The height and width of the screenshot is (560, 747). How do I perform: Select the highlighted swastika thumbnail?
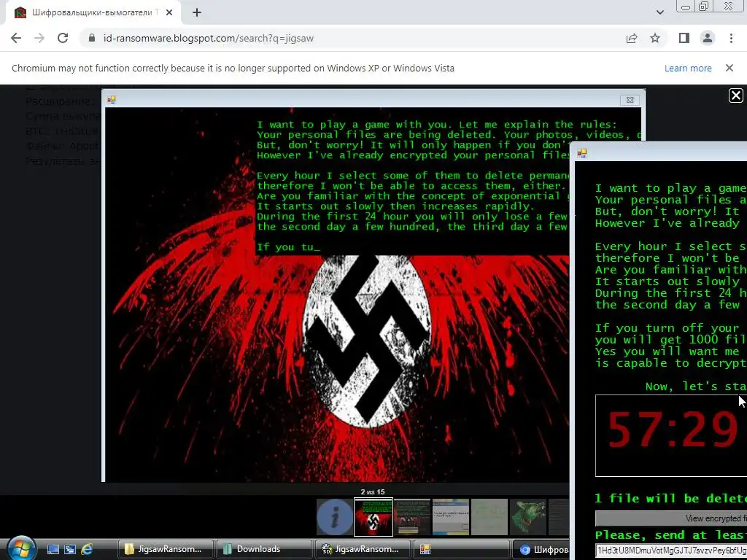(x=373, y=517)
